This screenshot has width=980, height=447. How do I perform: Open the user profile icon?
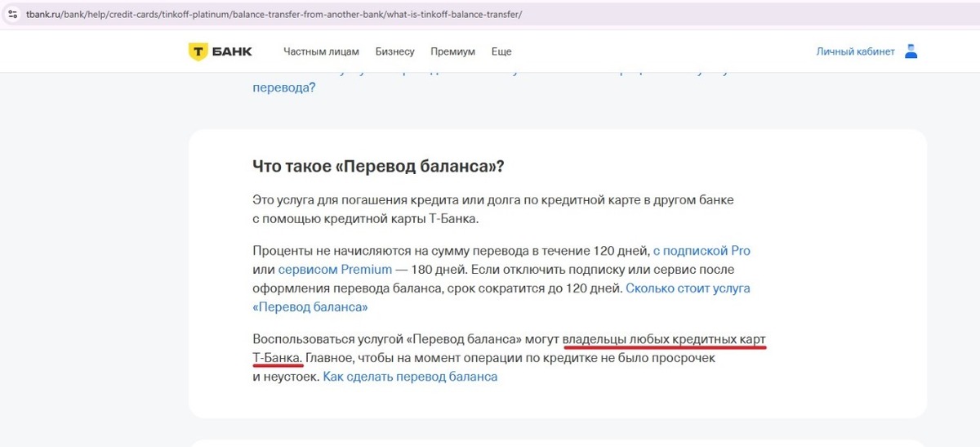click(911, 51)
